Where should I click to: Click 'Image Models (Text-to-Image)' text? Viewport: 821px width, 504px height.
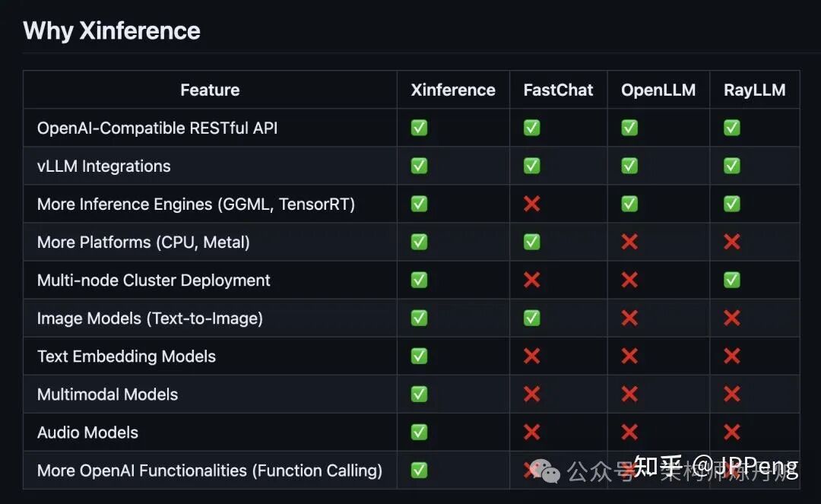click(x=150, y=319)
